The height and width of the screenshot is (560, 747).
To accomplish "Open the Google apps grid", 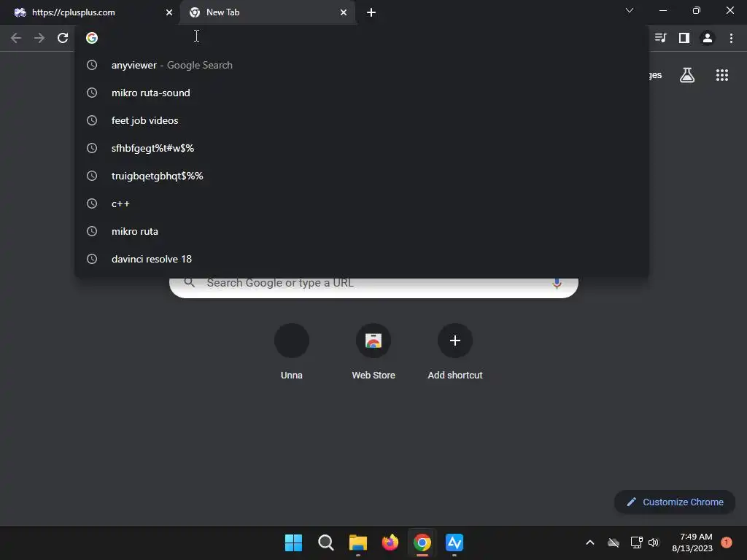I will [721, 75].
